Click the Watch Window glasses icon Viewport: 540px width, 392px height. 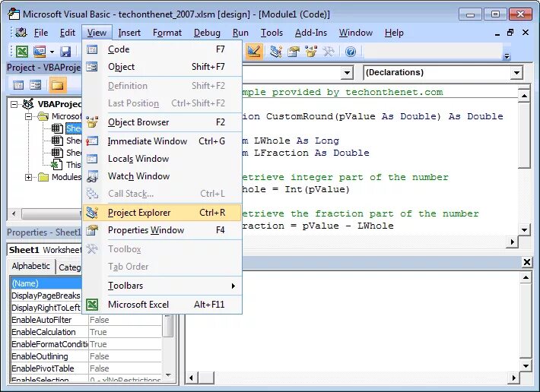tap(92, 176)
